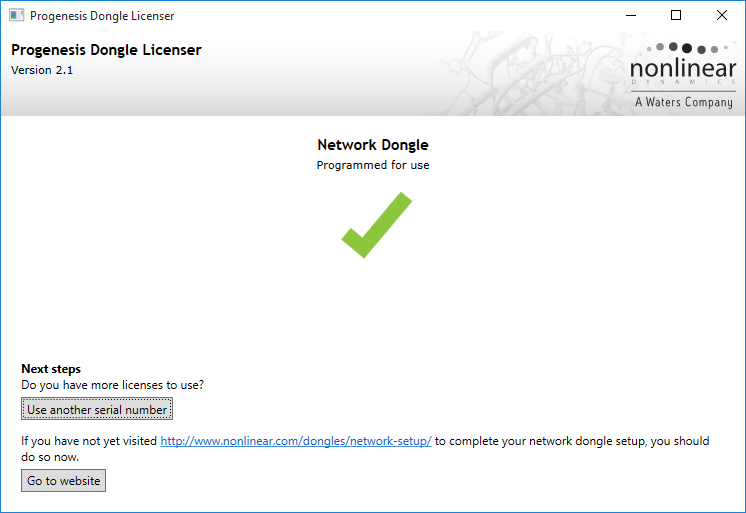
Task: Select the 'Network Dongle' heading text
Action: click(373, 145)
